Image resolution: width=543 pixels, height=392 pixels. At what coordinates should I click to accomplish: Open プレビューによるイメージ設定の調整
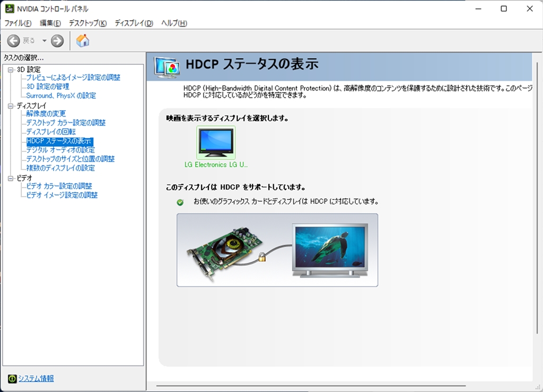[73, 77]
